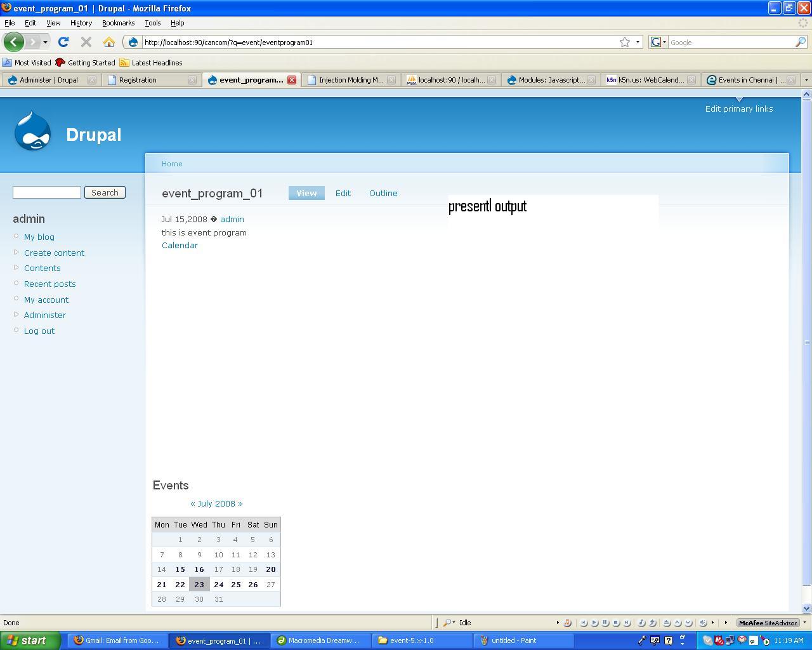This screenshot has width=812, height=650.
Task: Bookmark page with the star icon
Action: [625, 43]
